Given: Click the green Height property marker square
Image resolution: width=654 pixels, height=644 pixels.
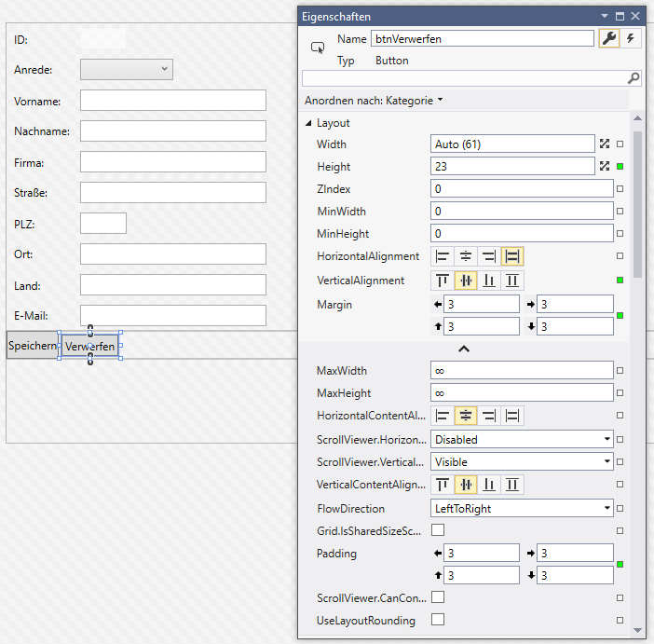Looking at the screenshot, I should pos(620,167).
